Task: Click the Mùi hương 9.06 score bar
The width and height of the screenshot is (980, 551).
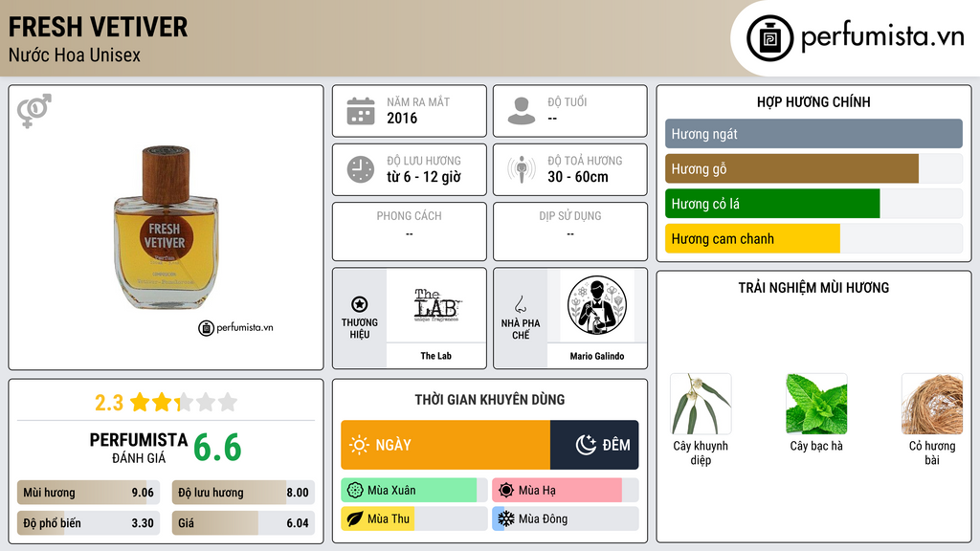Action: [x=88, y=493]
